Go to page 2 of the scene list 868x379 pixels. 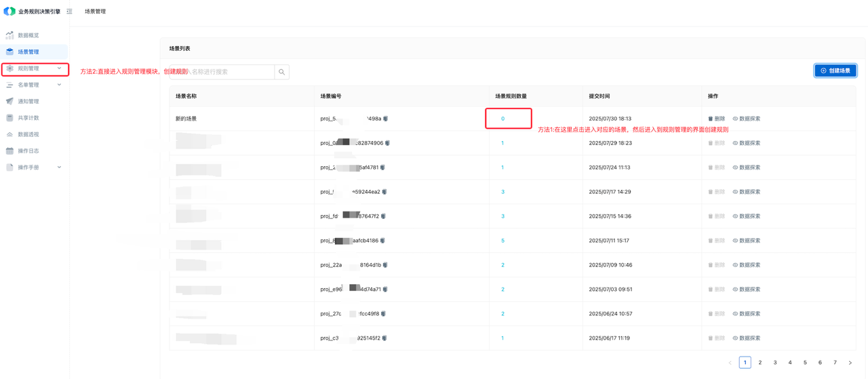tap(760, 363)
